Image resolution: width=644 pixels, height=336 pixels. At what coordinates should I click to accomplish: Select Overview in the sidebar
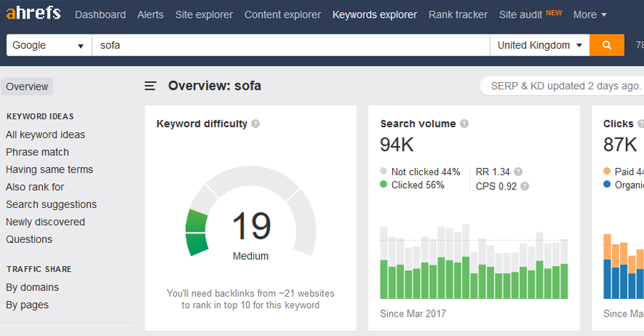[x=26, y=87]
